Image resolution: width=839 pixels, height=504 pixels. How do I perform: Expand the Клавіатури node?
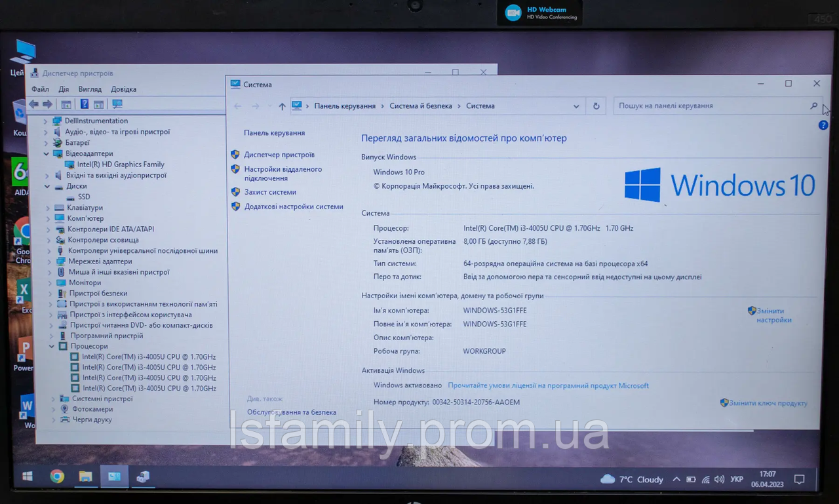[x=48, y=208]
